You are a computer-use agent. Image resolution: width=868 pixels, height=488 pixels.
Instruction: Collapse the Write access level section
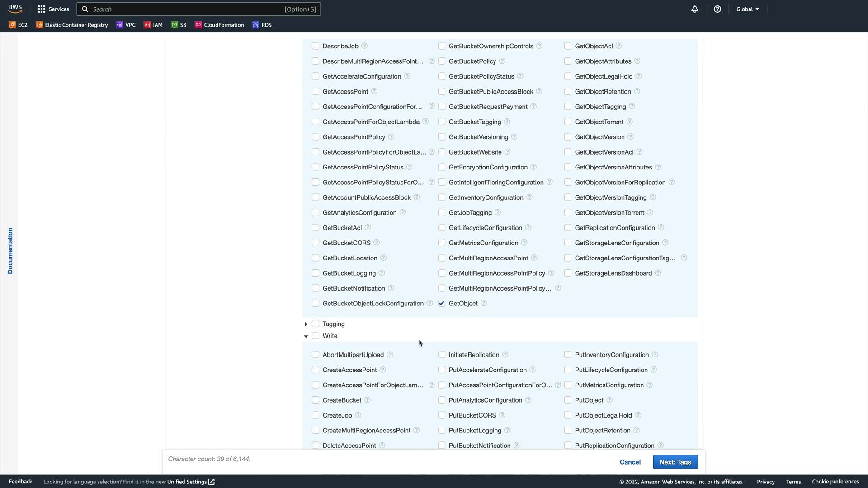click(x=306, y=336)
